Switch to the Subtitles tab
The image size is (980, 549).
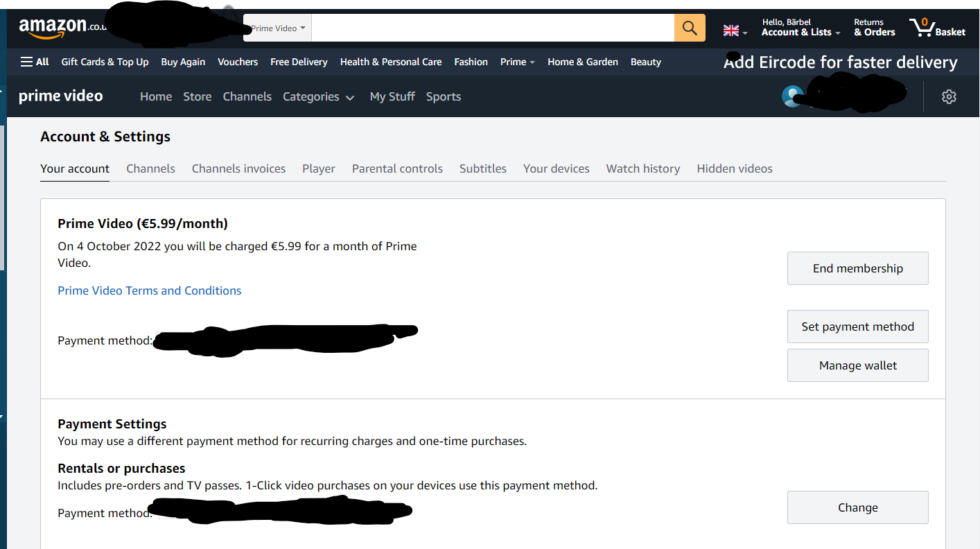coord(482,168)
